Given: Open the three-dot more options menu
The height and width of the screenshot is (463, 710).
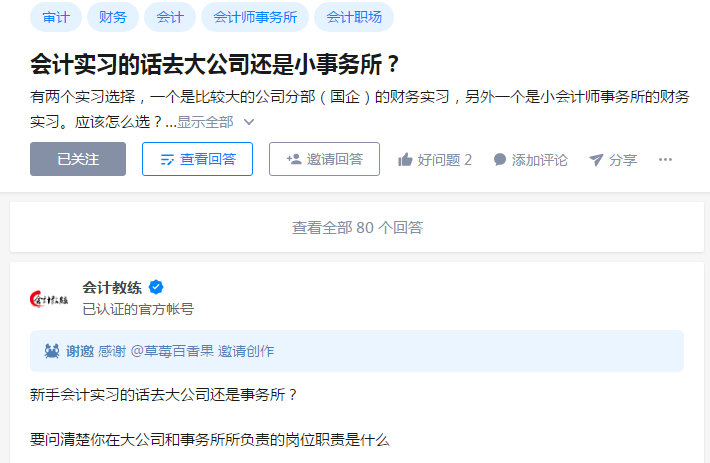Looking at the screenshot, I should pyautogui.click(x=665, y=160).
